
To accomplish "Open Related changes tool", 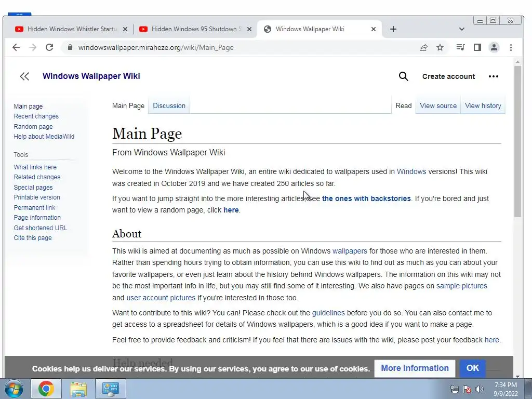I will 37,177.
